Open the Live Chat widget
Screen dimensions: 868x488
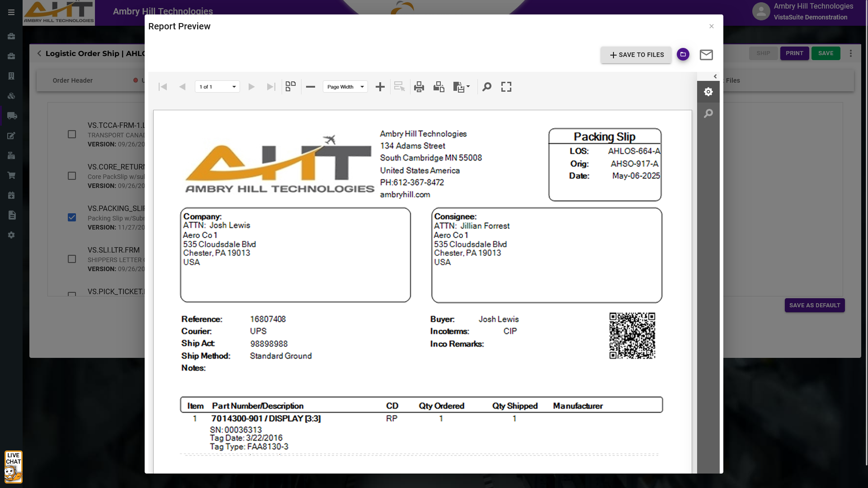[13, 467]
